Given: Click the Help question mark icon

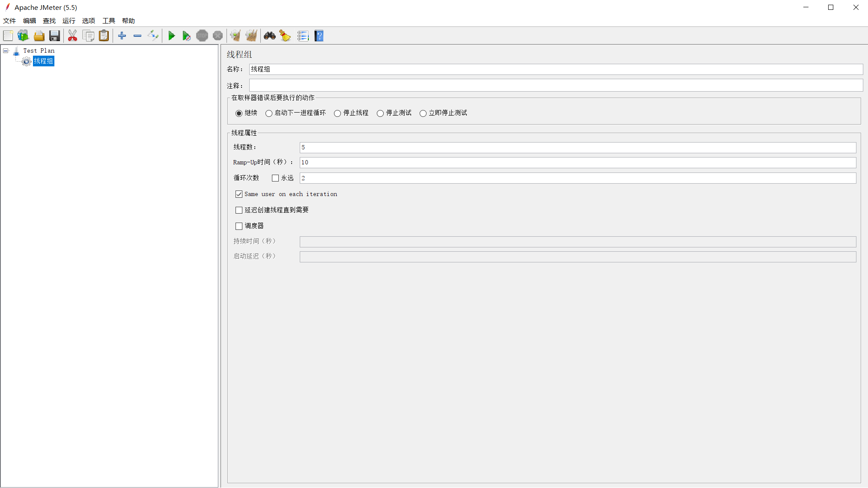Looking at the screenshot, I should 319,36.
